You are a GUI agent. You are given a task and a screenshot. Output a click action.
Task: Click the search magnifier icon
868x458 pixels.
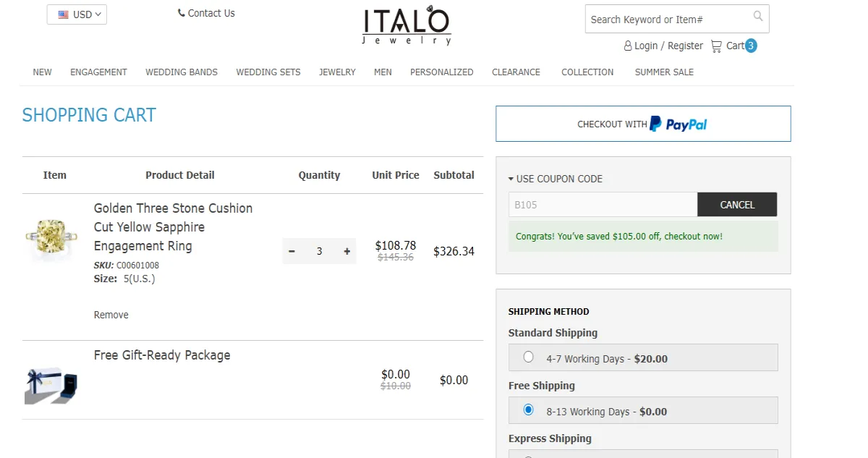[757, 16]
